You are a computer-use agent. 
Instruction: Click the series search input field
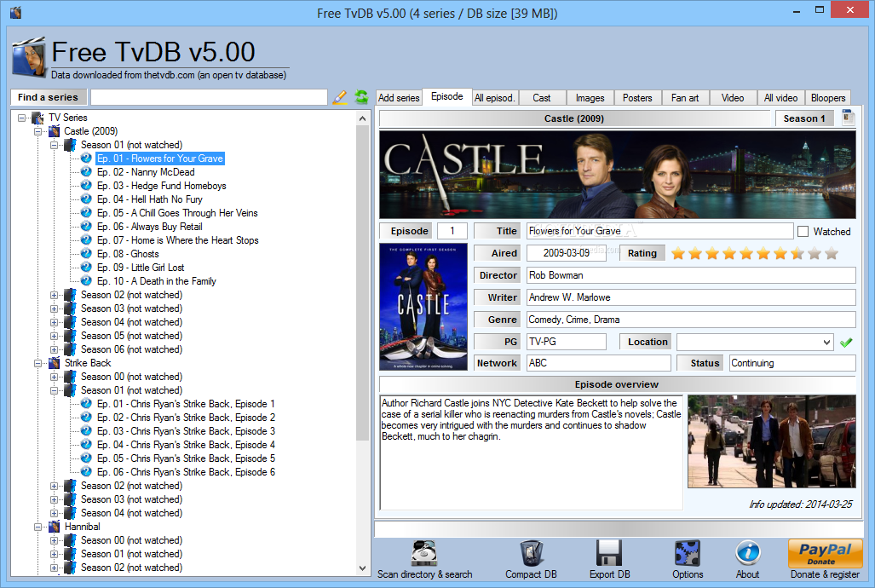[210, 97]
